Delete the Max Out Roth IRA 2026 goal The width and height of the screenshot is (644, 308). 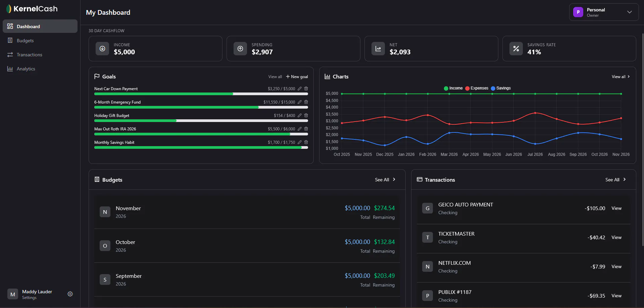pos(306,129)
